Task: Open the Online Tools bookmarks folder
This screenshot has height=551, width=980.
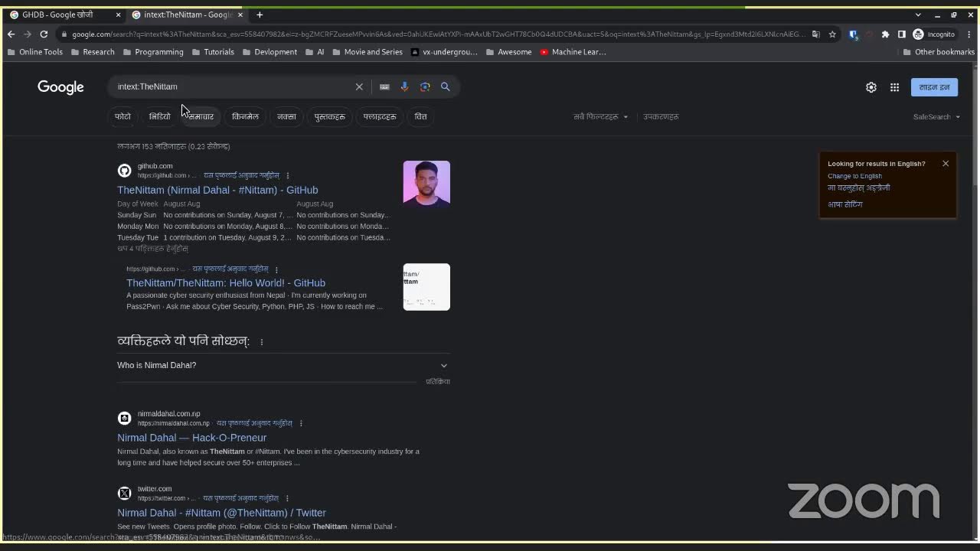Action: (x=34, y=52)
